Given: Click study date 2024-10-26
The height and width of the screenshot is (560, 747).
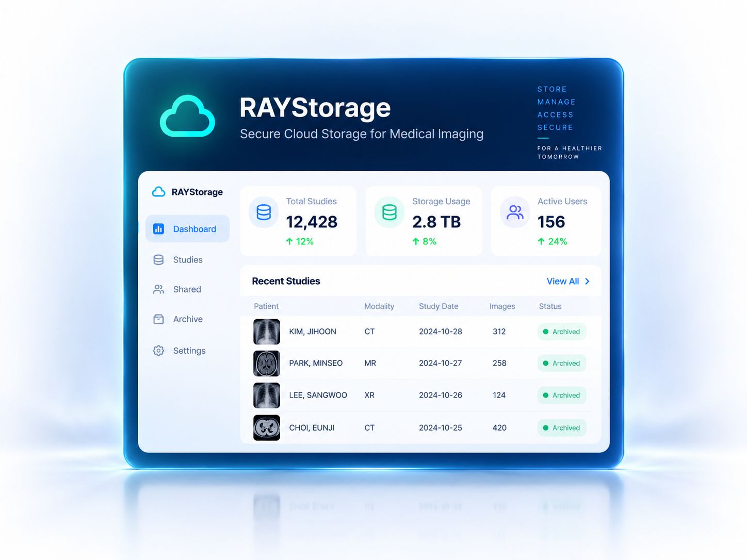Looking at the screenshot, I should (x=441, y=395).
